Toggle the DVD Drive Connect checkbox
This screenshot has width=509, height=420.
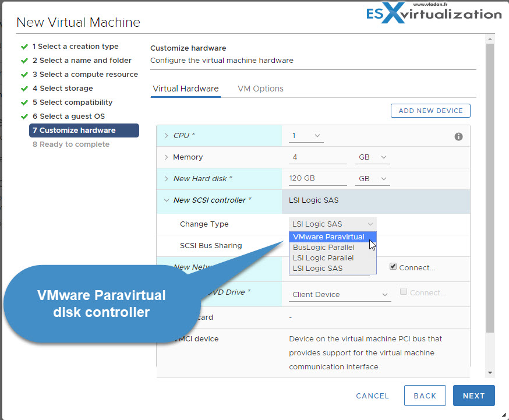[x=404, y=291]
